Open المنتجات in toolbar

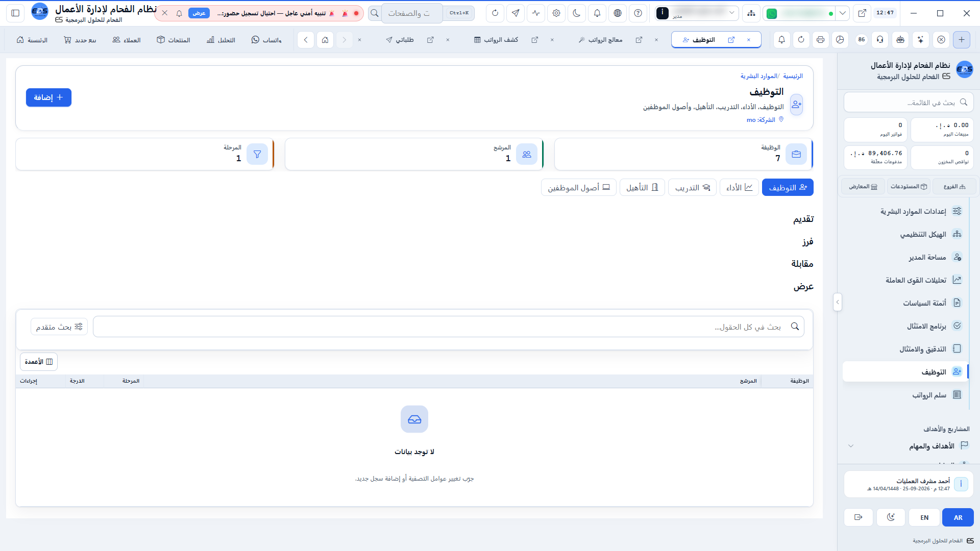[174, 40]
